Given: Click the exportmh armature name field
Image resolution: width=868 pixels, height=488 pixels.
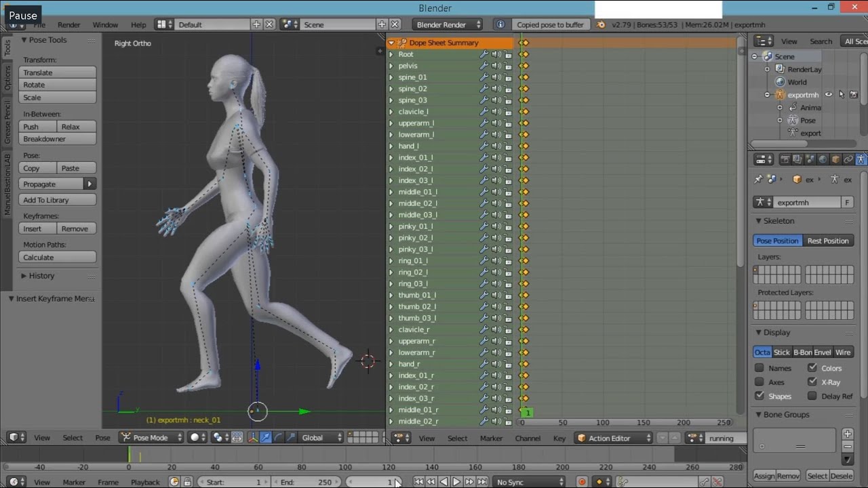Looking at the screenshot, I should pos(806,202).
